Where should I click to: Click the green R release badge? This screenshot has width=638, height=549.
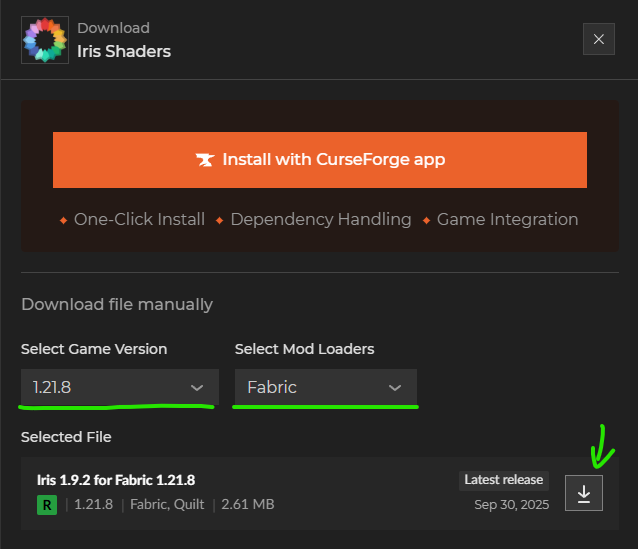[x=46, y=505]
